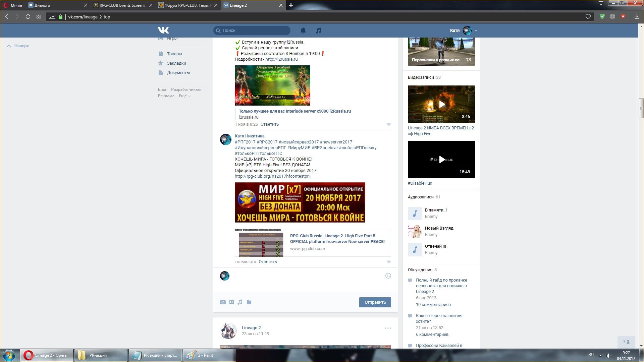Switch to the Диалоги browser tab

[x=42, y=5]
